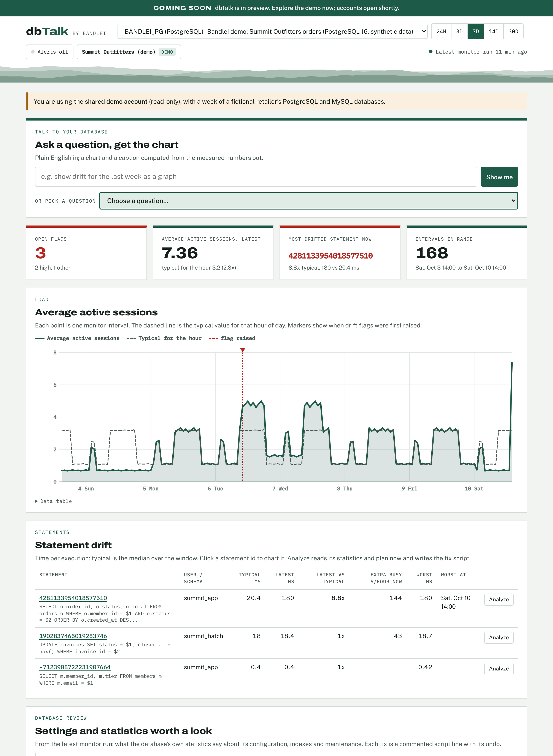Viewport: 553px width, 756px height.
Task: Click the LATEST VS TYPICAL column header
Action: pyautogui.click(x=330, y=578)
